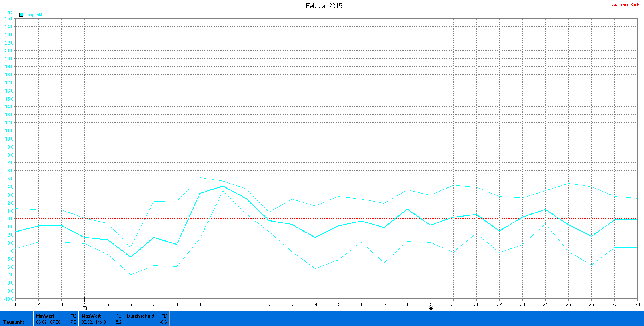644x326 pixels.
Task: Select the Taupunkt row label in bottom bar
Action: tap(14, 322)
